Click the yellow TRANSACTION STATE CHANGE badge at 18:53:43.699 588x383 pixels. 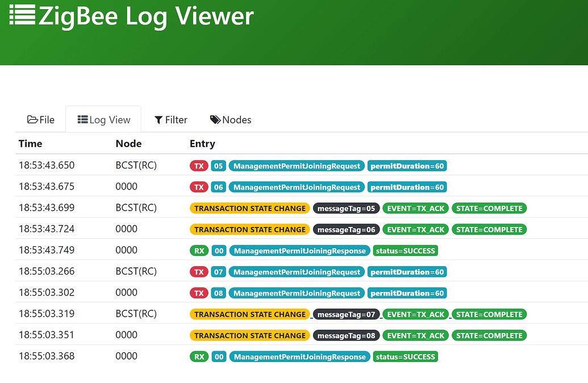[250, 208]
